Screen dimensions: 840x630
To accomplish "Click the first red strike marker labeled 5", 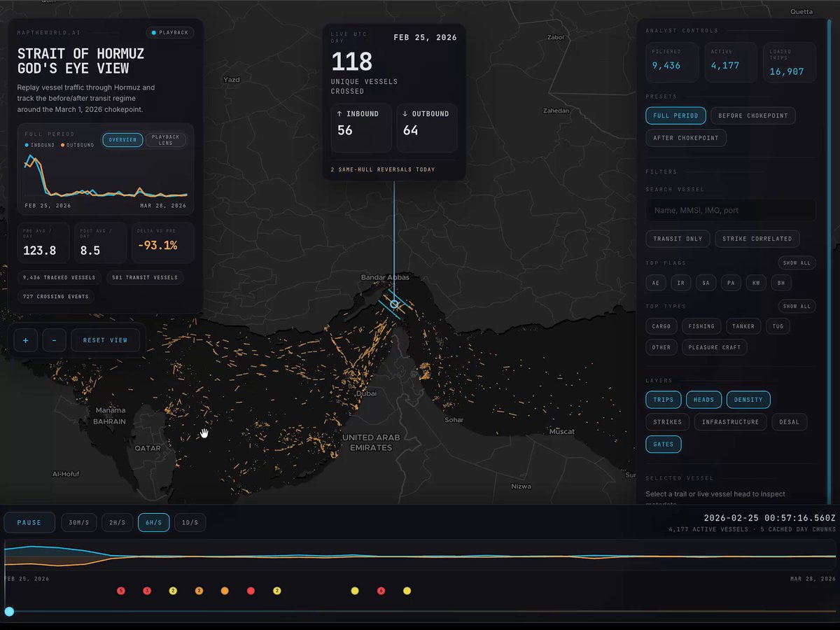I will pyautogui.click(x=121, y=591).
